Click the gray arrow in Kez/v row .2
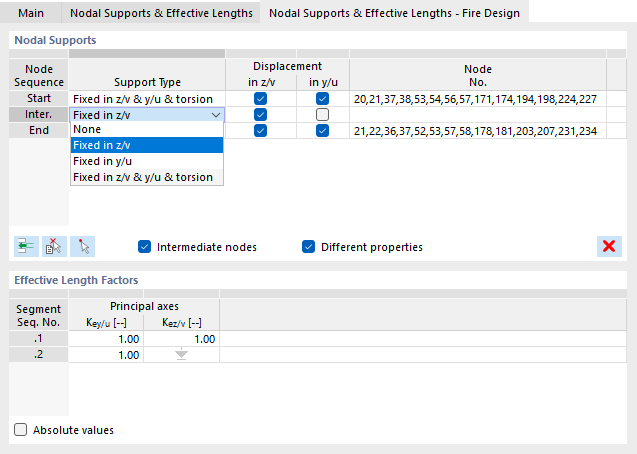The image size is (637, 454). point(181,355)
